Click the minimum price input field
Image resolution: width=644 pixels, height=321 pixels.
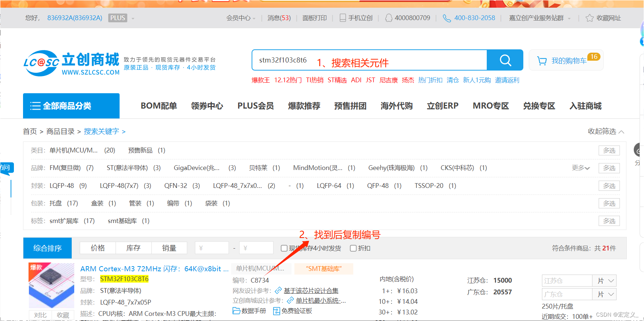click(x=212, y=248)
